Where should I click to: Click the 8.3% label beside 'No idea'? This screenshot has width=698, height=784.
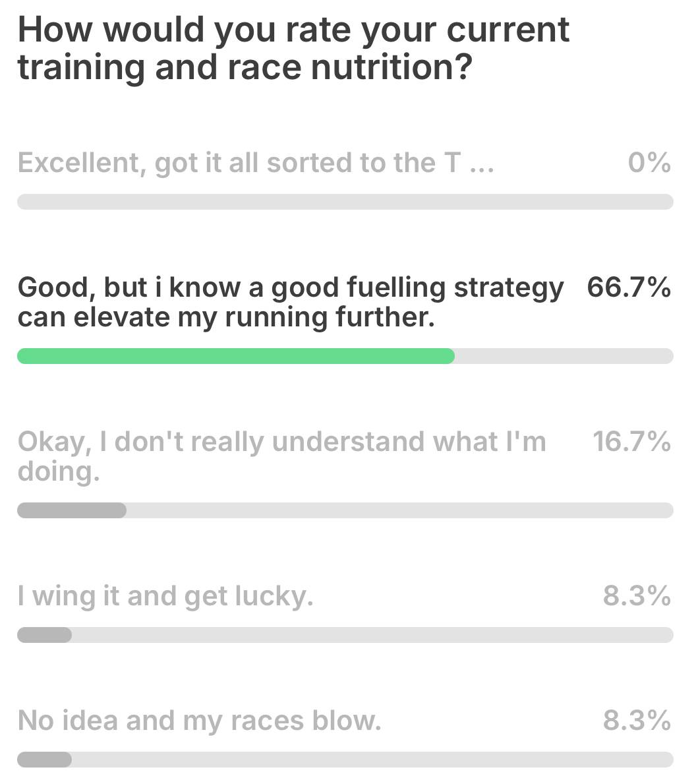[637, 720]
